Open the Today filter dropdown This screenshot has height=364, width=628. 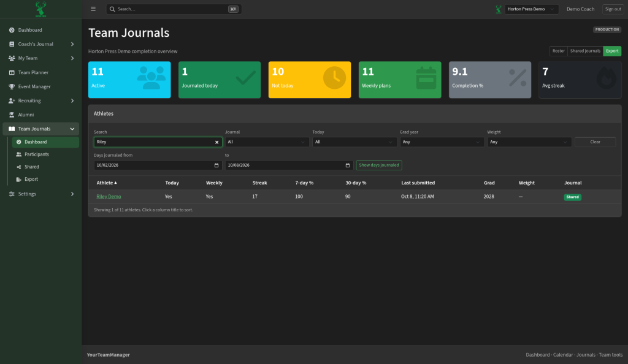(354, 142)
